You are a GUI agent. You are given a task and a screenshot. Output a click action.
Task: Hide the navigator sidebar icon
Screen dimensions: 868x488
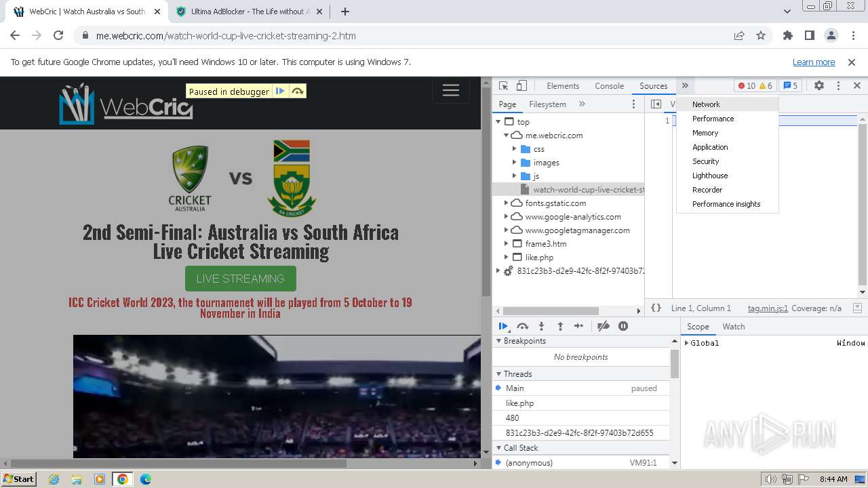656,104
